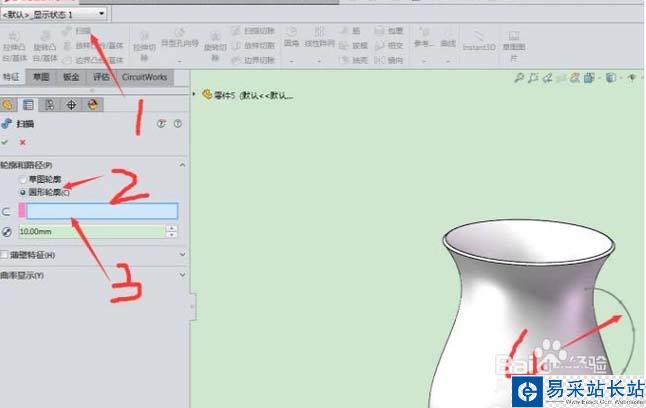Expand the 曲率显示 (Curvature Display) section
Screen dimensions: 646x408
coord(182,275)
